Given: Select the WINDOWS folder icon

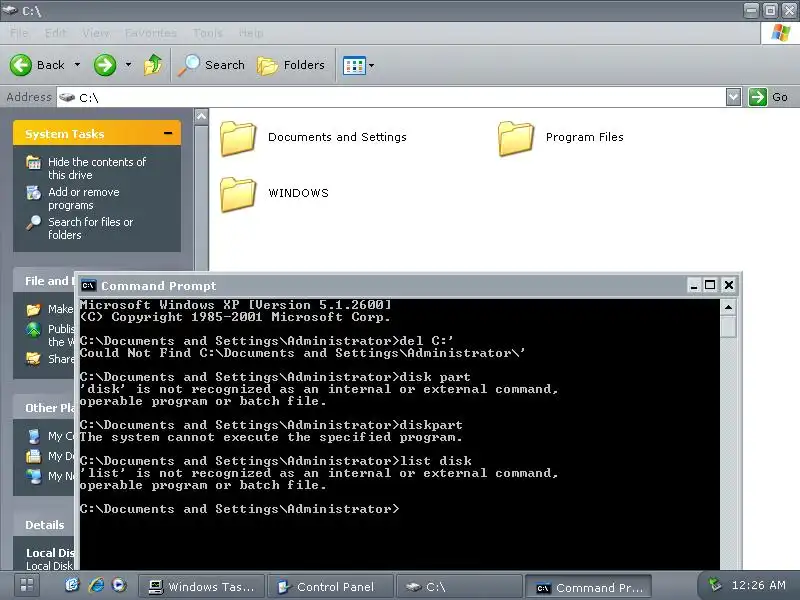Looking at the screenshot, I should pyautogui.click(x=238, y=194).
